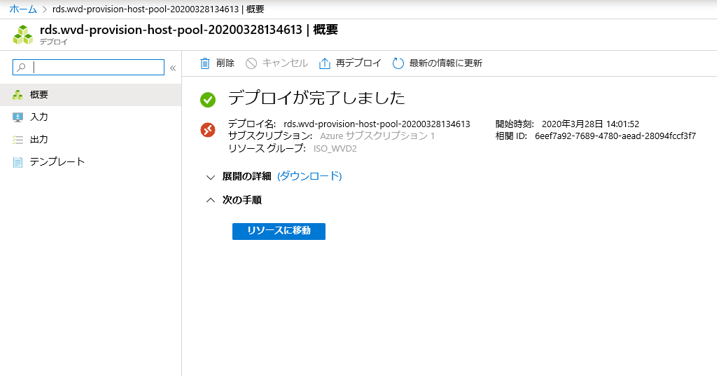Click the 再デプロイ upload arrow icon
Viewport: 717px width, 376px height.
pyautogui.click(x=324, y=63)
